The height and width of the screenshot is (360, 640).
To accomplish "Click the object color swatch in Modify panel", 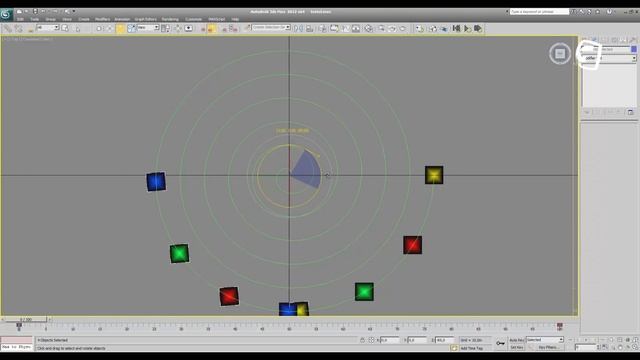I will (x=633, y=49).
